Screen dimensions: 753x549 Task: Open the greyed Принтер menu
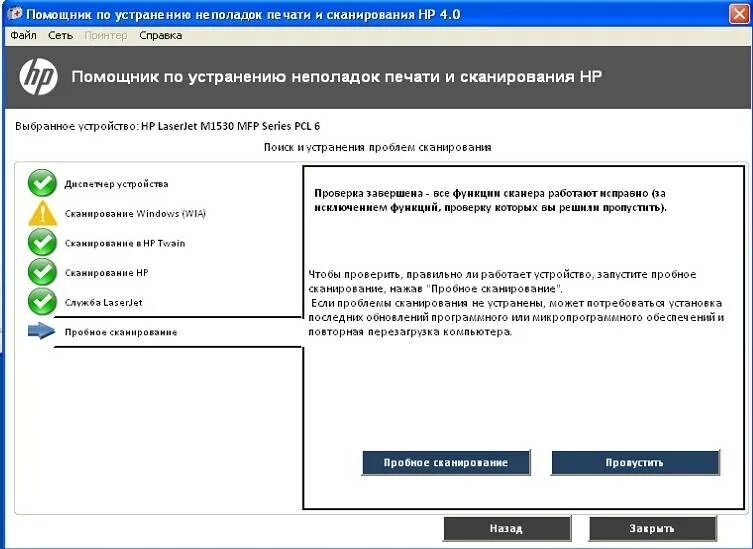(106, 36)
